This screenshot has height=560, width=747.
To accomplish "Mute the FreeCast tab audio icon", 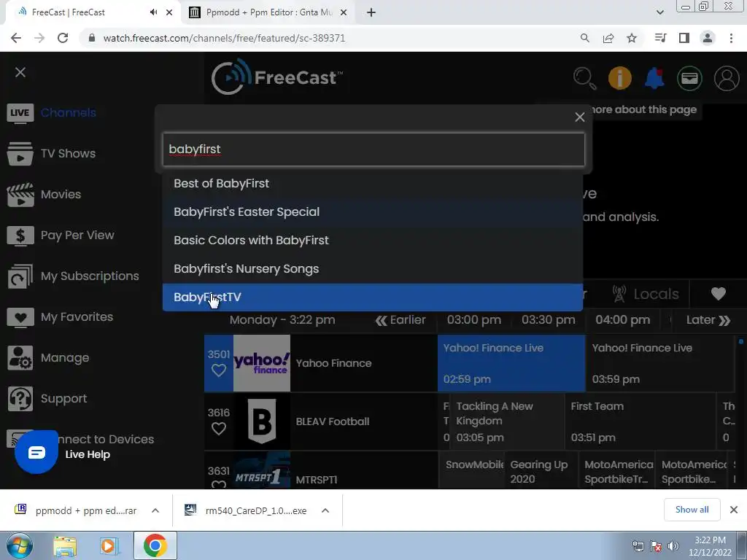I will (x=153, y=12).
